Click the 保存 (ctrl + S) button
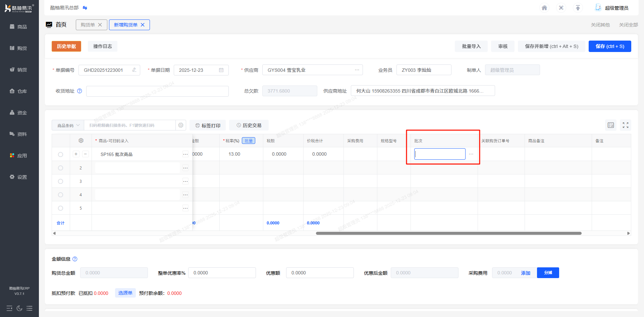Viewport: 644px width, 317px height. coord(609,46)
